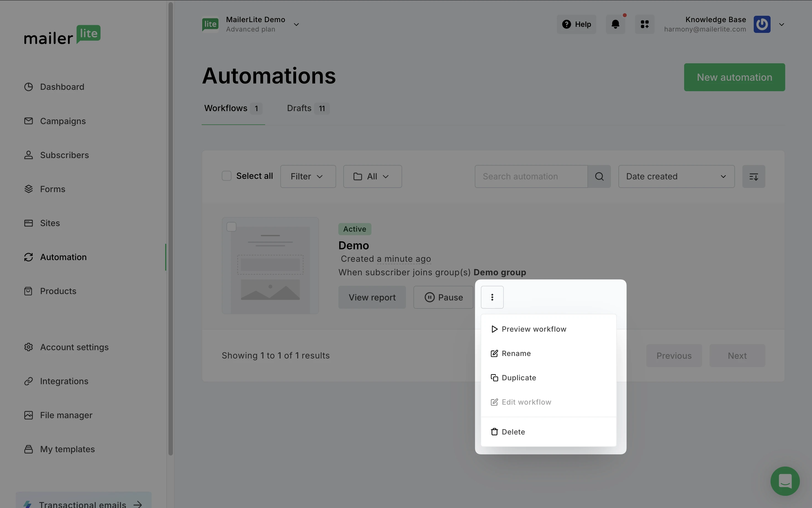Open the Forms sidebar link
Viewport: 812px width, 508px height.
coord(53,189)
